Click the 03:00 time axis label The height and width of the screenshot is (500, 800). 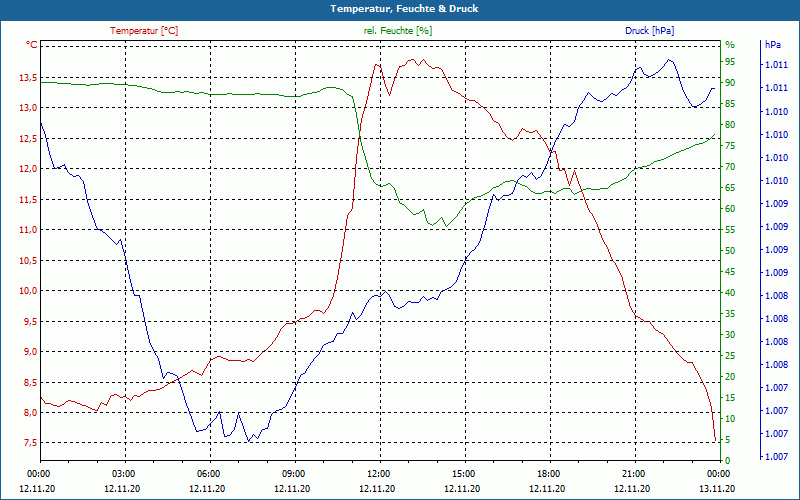[123, 473]
